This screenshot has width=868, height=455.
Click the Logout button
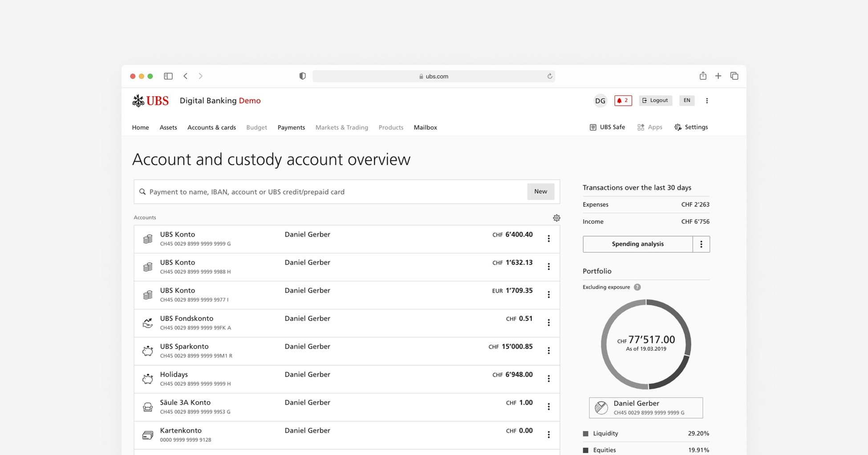[x=655, y=101]
